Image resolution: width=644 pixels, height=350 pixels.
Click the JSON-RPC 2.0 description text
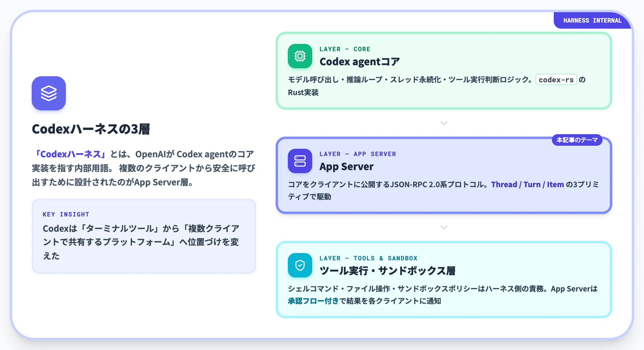point(443,191)
